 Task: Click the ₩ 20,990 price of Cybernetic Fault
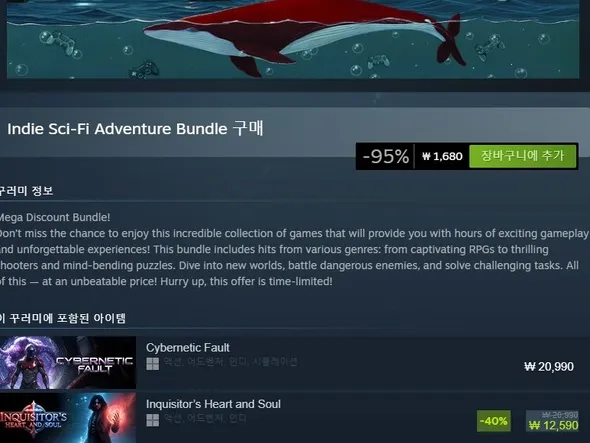coord(549,367)
